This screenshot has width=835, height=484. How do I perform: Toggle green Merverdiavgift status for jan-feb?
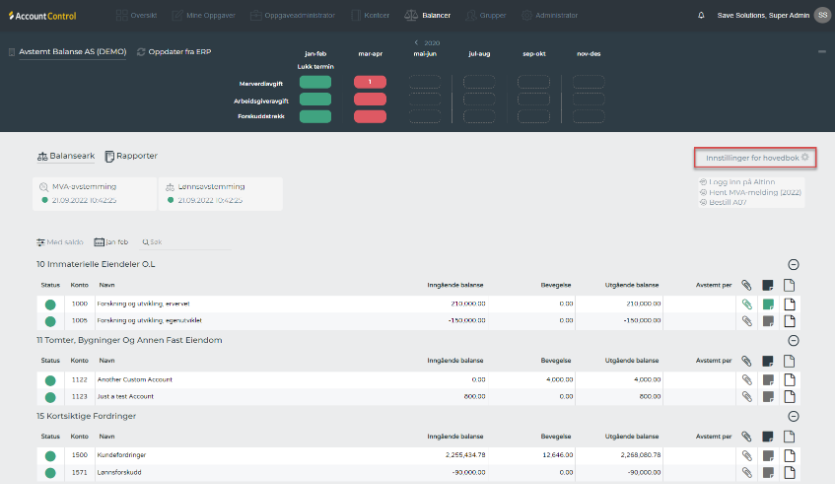coord(314,82)
